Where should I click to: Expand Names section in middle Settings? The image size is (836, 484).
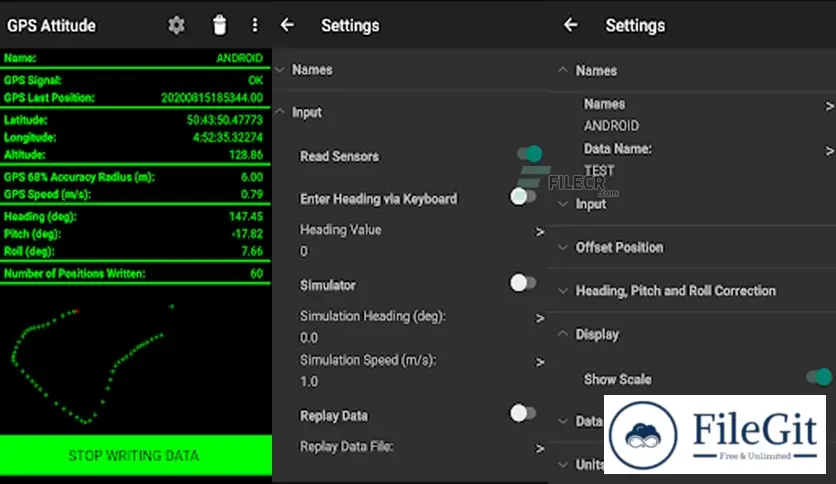(280, 70)
